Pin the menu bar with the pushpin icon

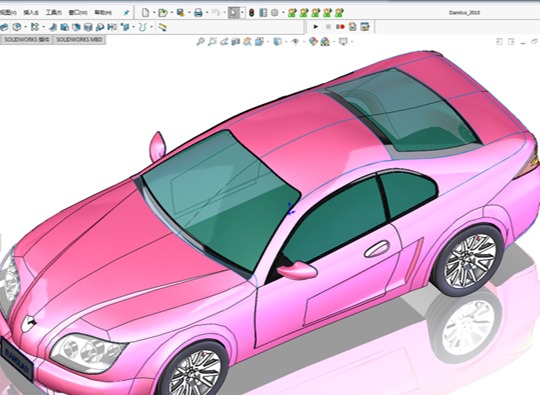126,13
